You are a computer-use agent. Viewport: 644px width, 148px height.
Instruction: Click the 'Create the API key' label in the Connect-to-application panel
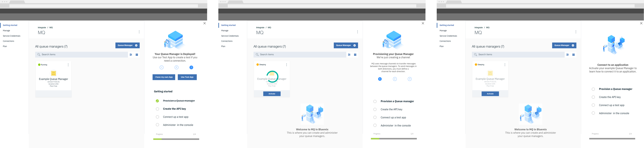[x=610, y=97]
